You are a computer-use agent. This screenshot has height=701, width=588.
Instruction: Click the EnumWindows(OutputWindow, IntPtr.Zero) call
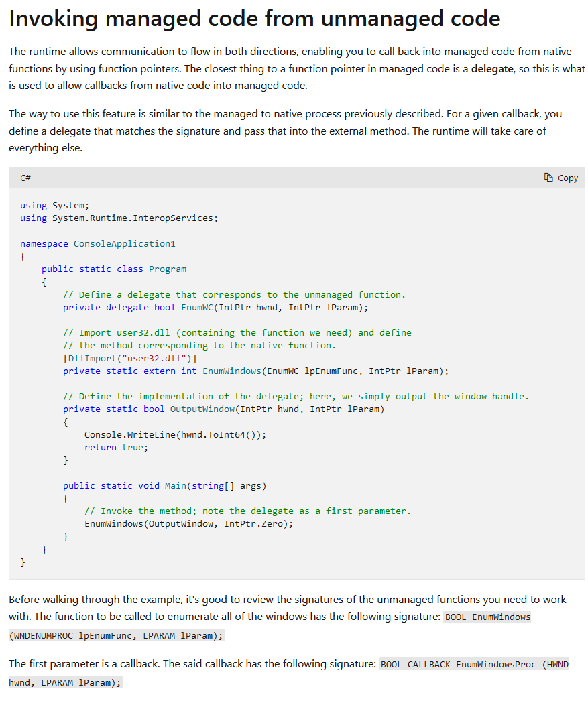(188, 523)
